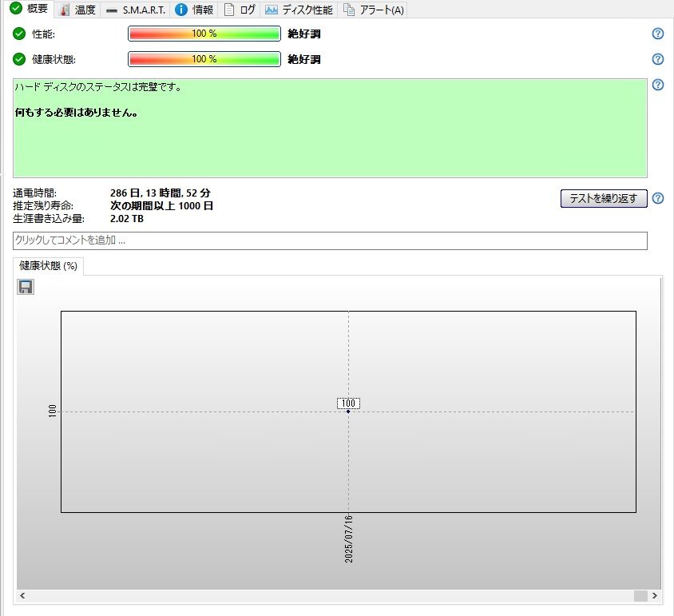Click the 2.02 TB value
This screenshot has width=674, height=616.
click(x=127, y=219)
